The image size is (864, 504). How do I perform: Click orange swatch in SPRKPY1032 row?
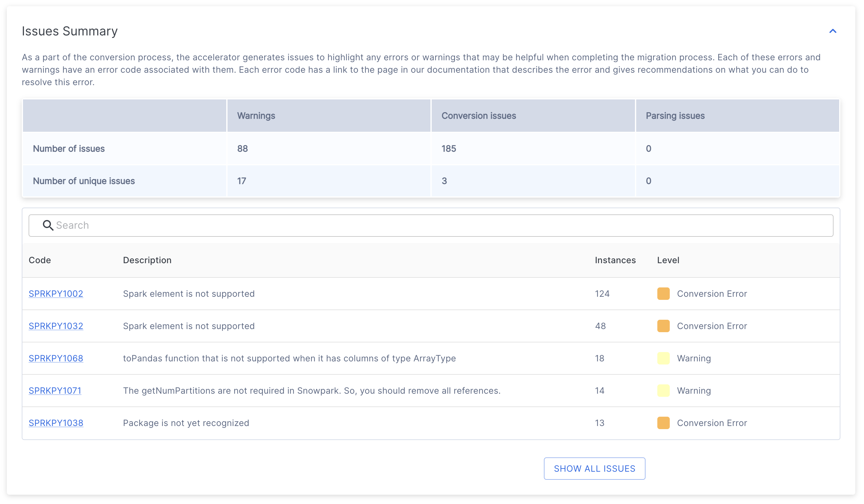[x=663, y=326]
